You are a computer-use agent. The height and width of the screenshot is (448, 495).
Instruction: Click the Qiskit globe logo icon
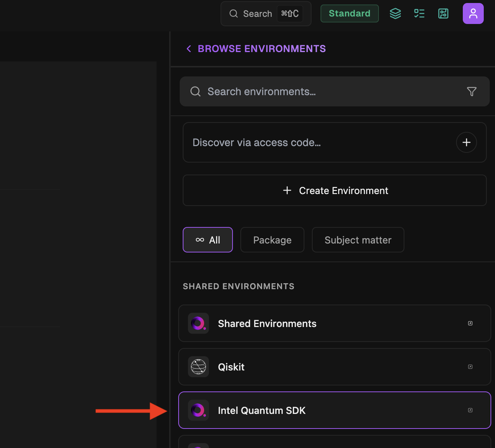tap(198, 367)
